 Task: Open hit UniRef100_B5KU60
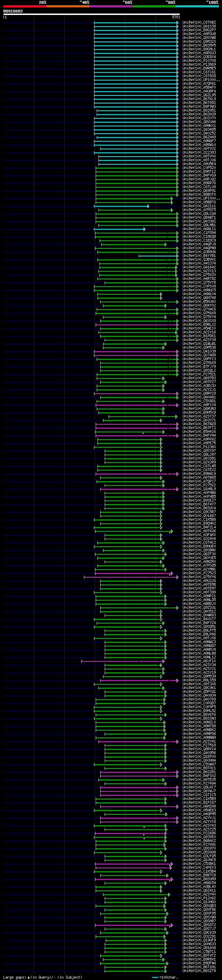(x=199, y=302)
